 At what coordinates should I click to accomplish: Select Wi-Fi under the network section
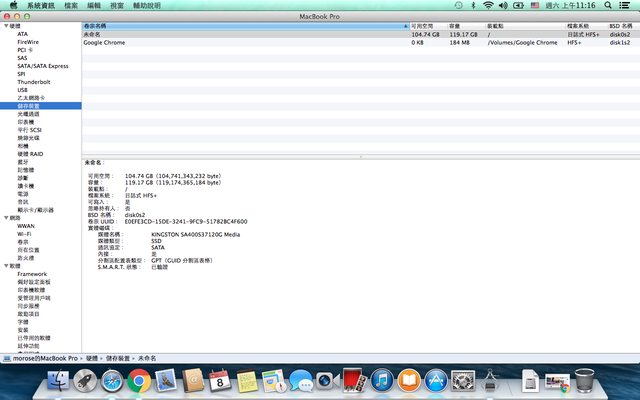click(24, 234)
